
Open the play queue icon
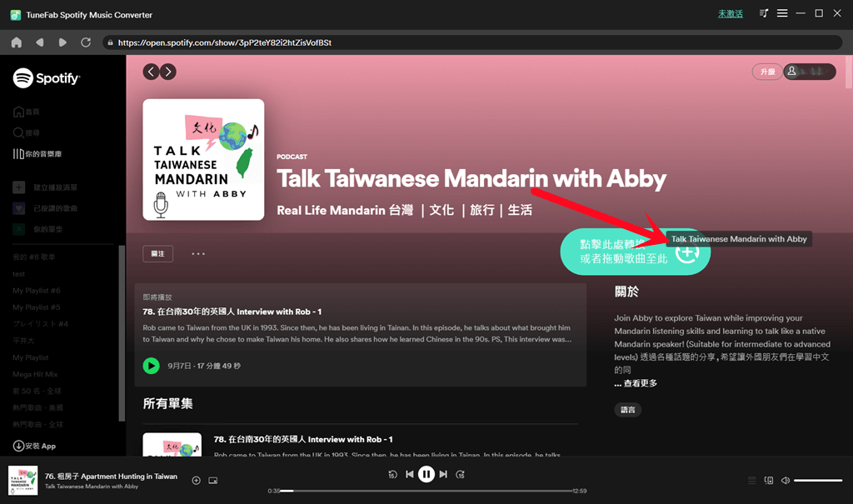(x=752, y=480)
